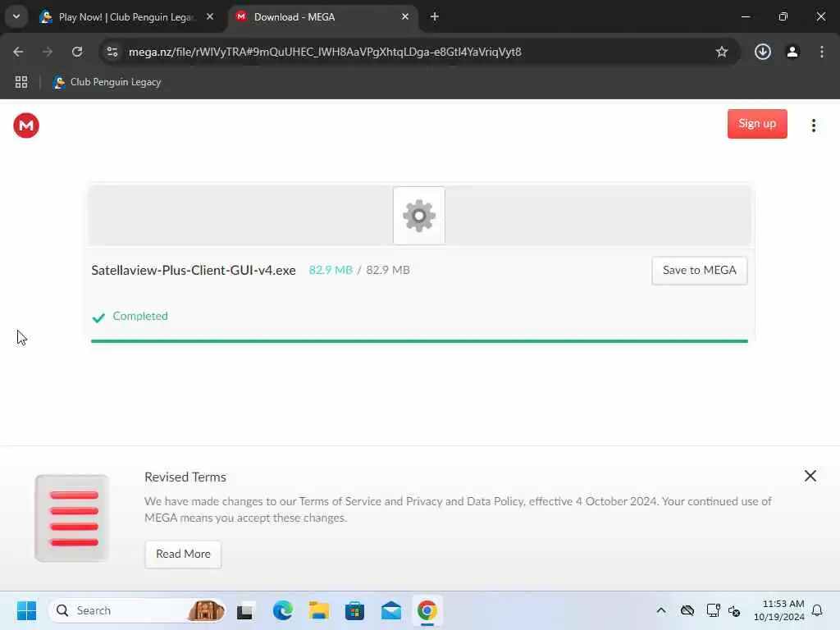This screenshot has height=630, width=840.
Task: Click the Revised Terms heading
Action: tap(185, 477)
